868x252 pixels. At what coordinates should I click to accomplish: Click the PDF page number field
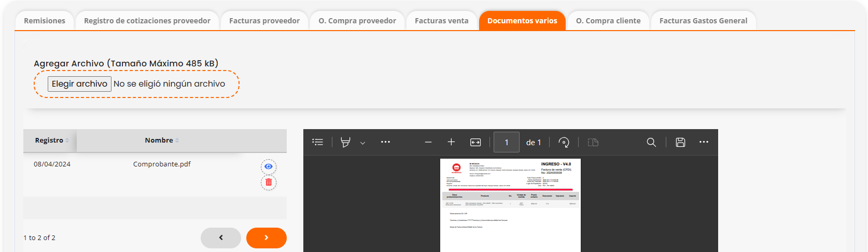pyautogui.click(x=506, y=142)
